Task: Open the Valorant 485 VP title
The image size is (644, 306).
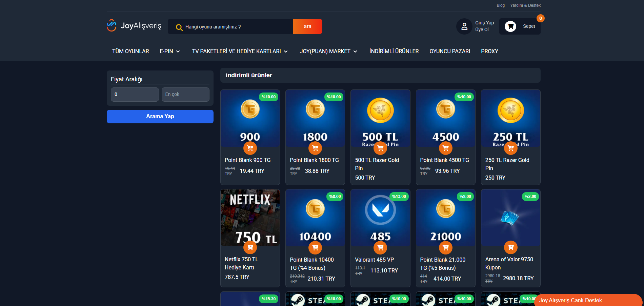Action: (x=375, y=260)
